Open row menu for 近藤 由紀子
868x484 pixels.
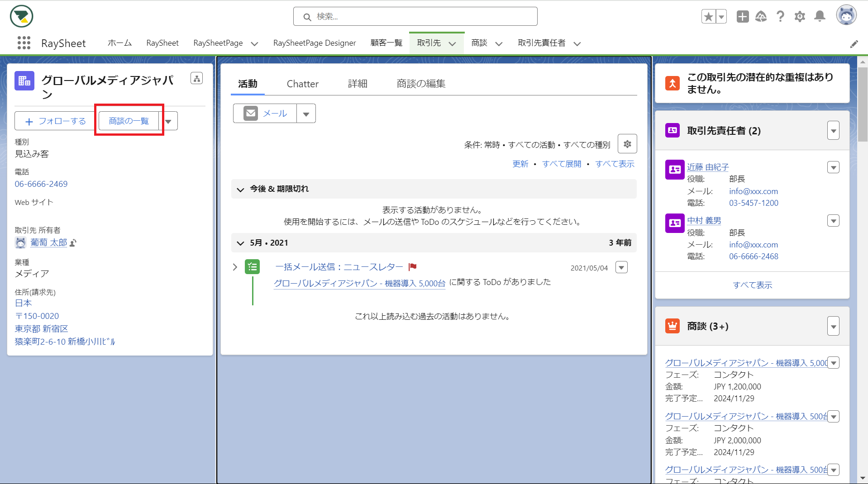coord(833,167)
